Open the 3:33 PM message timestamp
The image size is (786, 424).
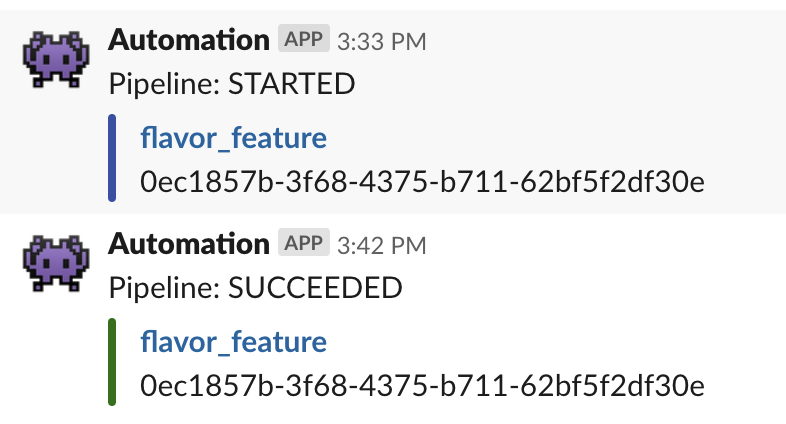coord(381,42)
